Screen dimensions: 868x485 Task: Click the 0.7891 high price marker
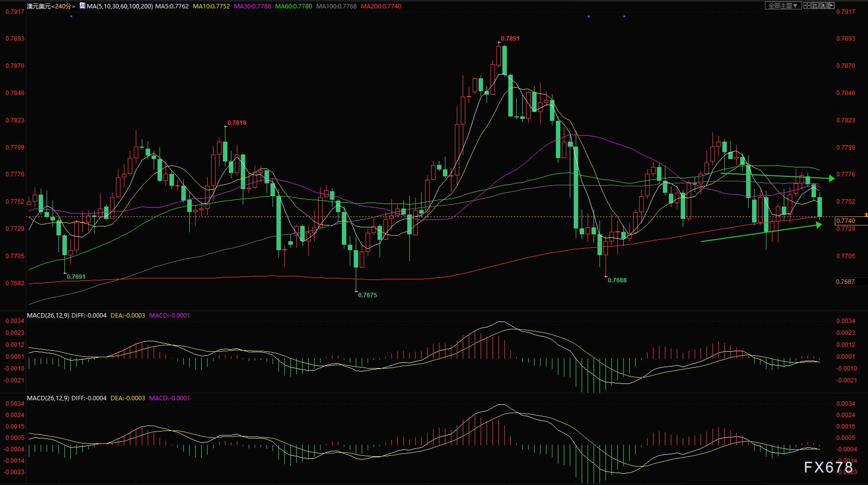pyautogui.click(x=510, y=38)
